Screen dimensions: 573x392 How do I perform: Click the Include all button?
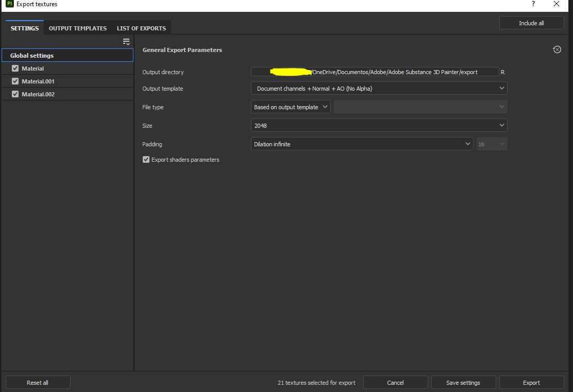point(531,23)
